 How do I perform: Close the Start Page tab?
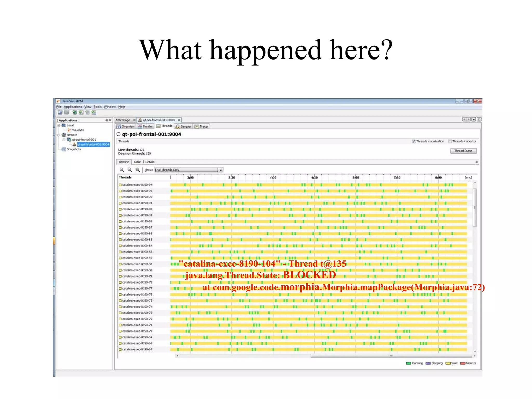134,120
